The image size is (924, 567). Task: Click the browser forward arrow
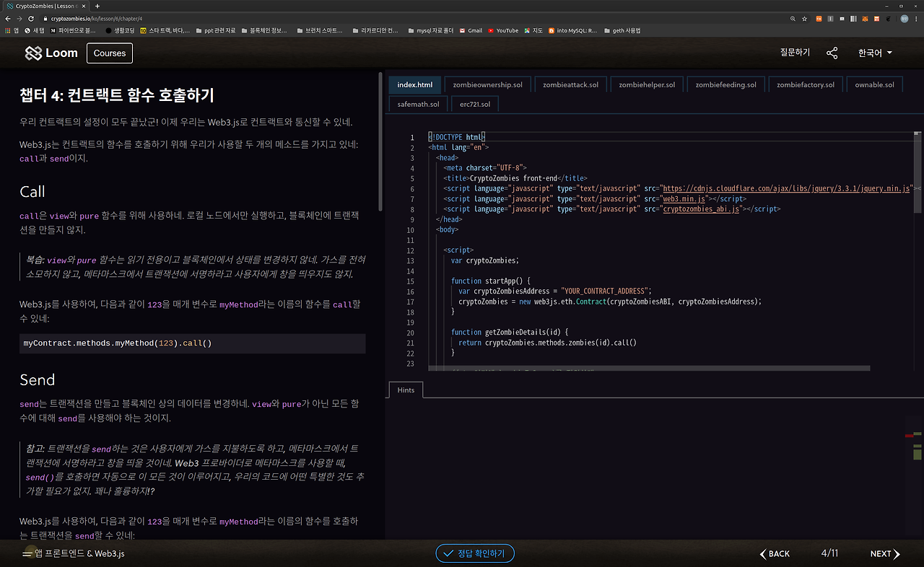[x=20, y=18]
